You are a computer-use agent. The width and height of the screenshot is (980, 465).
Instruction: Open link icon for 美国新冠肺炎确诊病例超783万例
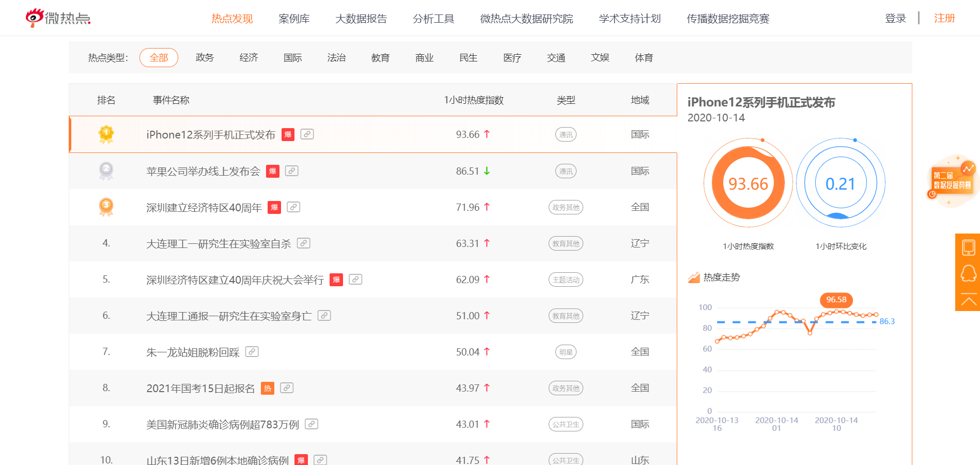pyautogui.click(x=312, y=424)
